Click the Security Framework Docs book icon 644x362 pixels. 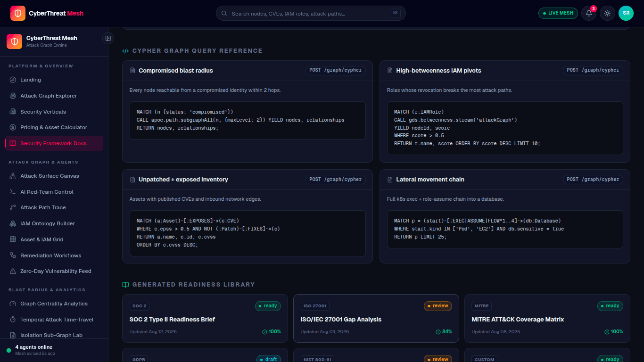tap(13, 143)
